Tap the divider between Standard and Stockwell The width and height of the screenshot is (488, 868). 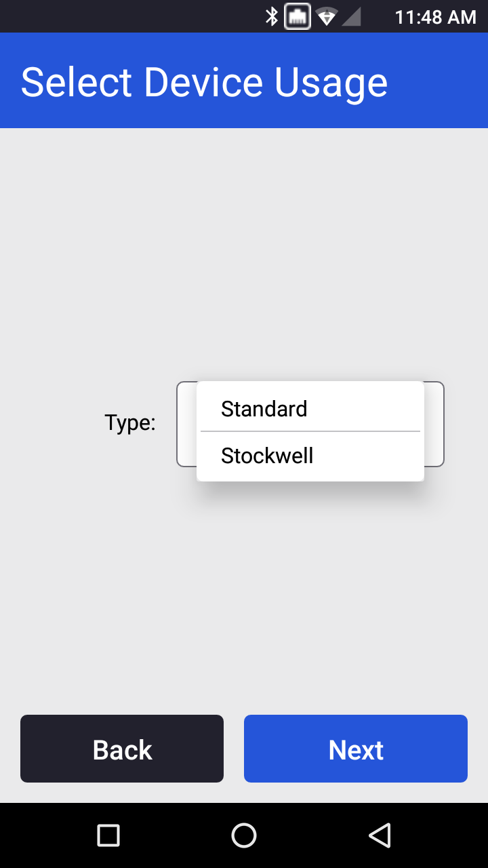coord(310,431)
